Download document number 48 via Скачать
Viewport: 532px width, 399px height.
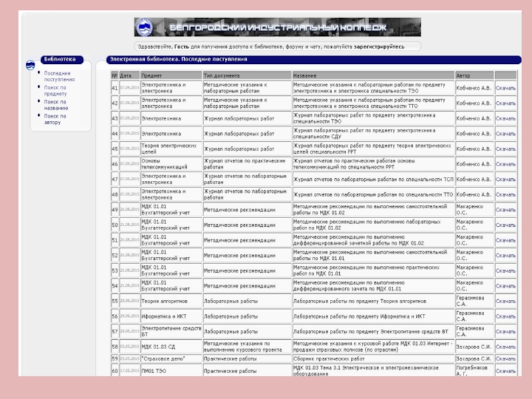(x=505, y=195)
